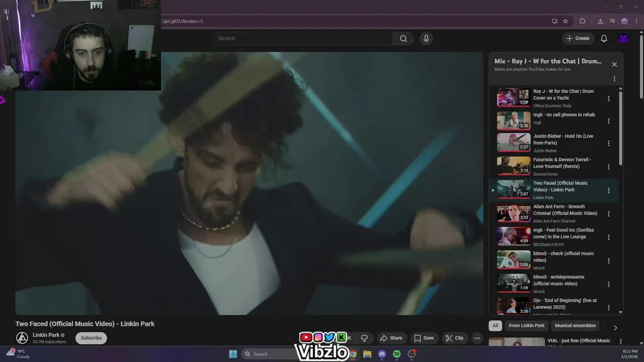
Task: Open the cloudy weather widget
Action: tap(18, 354)
